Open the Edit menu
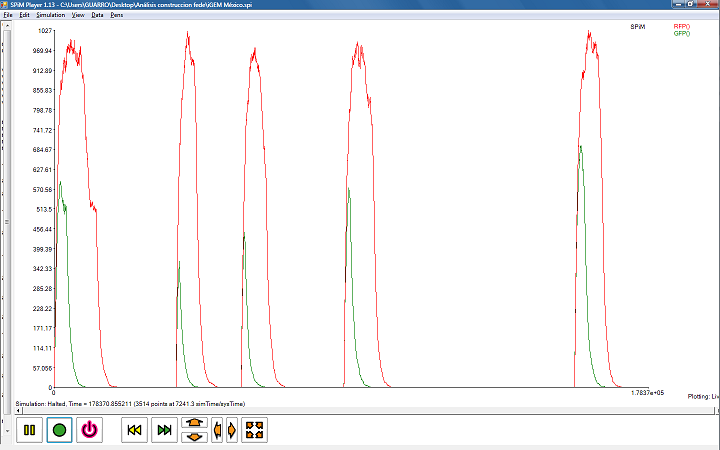Image resolution: width=720 pixels, height=450 pixels. [x=24, y=16]
